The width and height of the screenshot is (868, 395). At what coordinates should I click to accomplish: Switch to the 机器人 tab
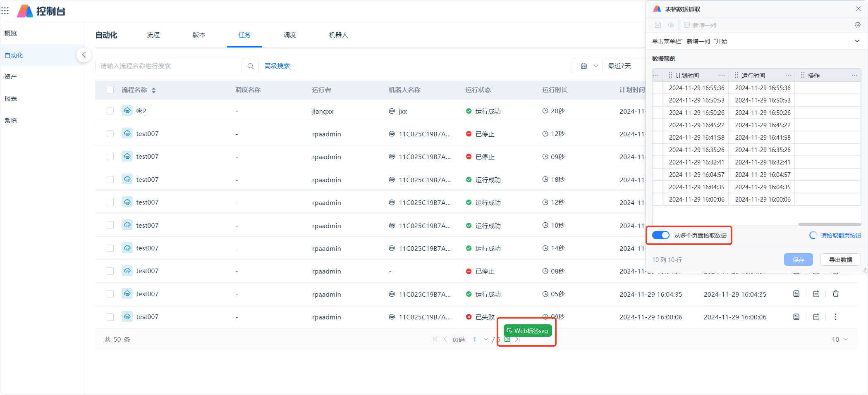[x=339, y=35]
